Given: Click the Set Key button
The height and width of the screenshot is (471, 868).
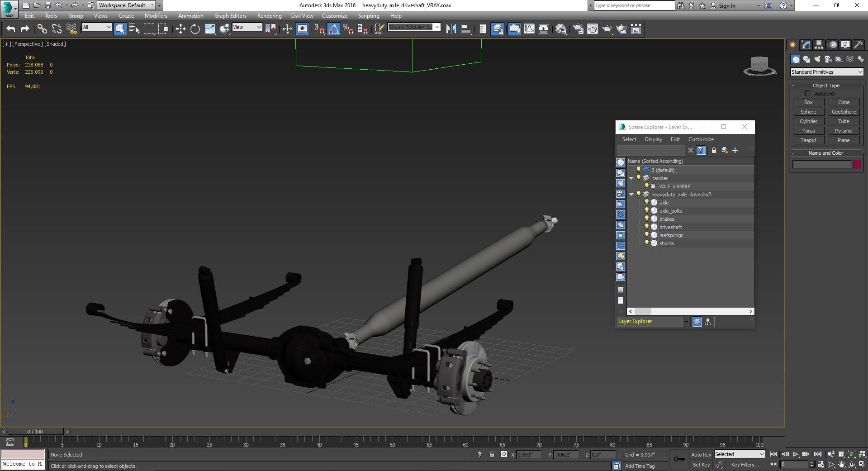Looking at the screenshot, I should click(701, 465).
